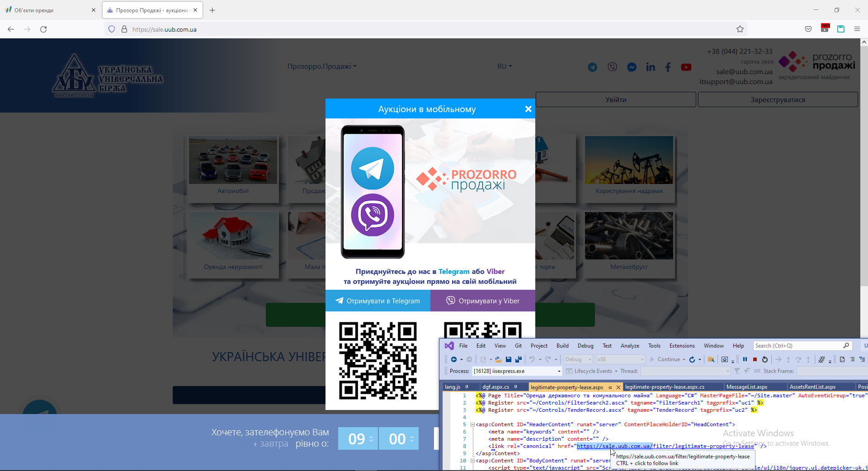Open the Messenger icon in site header
Viewport: 868px width, 471px height.
(632, 67)
